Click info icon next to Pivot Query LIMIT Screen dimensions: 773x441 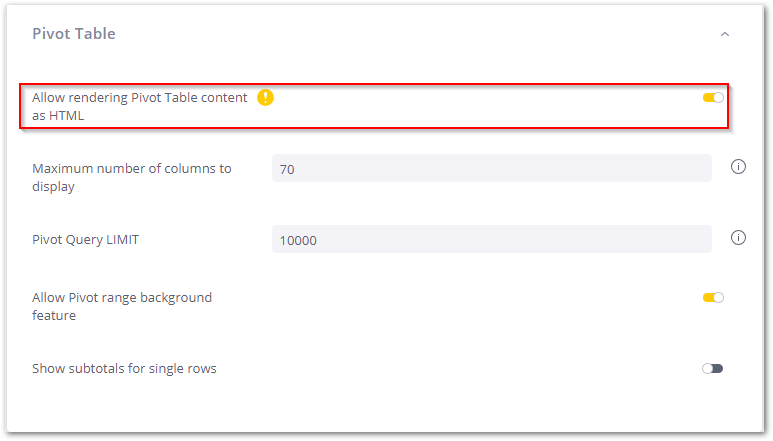[x=739, y=238]
